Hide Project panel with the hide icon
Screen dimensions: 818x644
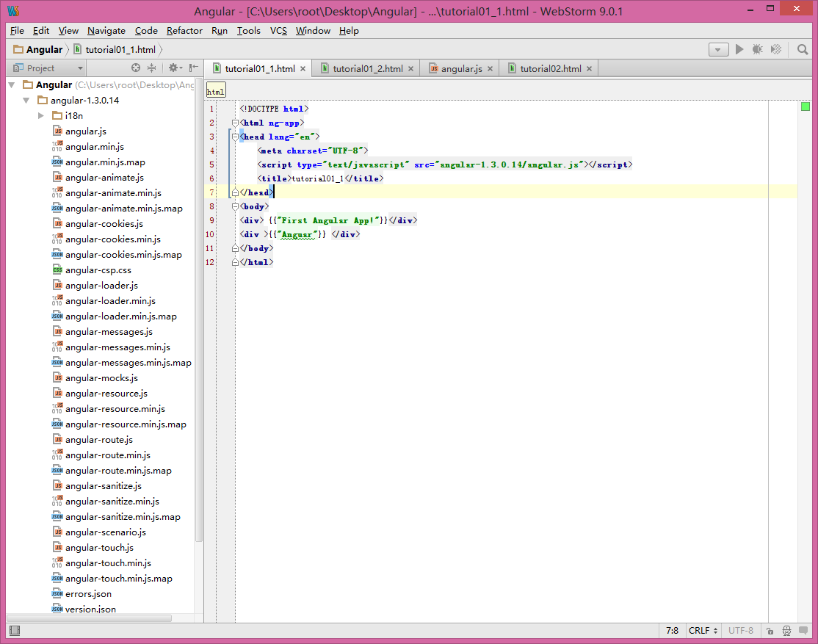tap(192, 68)
